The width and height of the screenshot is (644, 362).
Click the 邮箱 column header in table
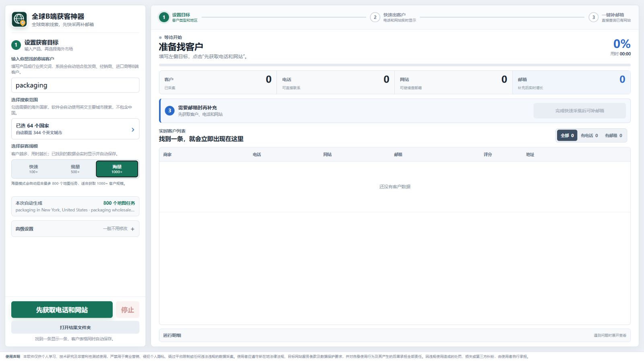coord(398,154)
